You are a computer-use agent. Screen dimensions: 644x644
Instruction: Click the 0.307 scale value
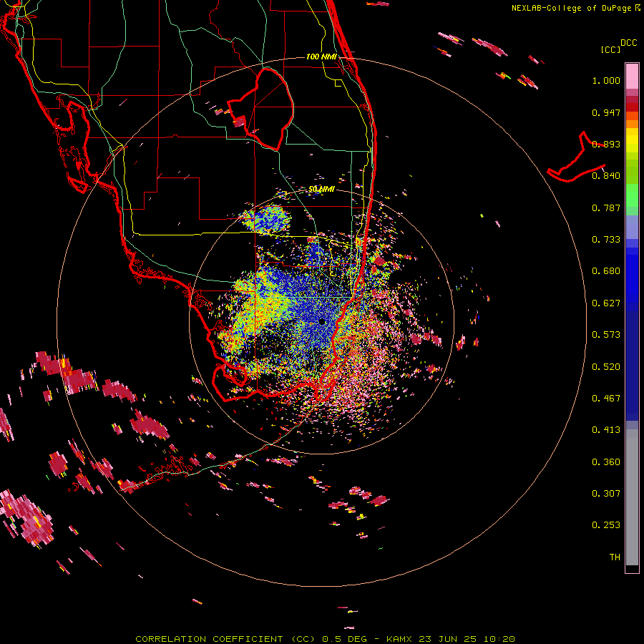click(606, 494)
